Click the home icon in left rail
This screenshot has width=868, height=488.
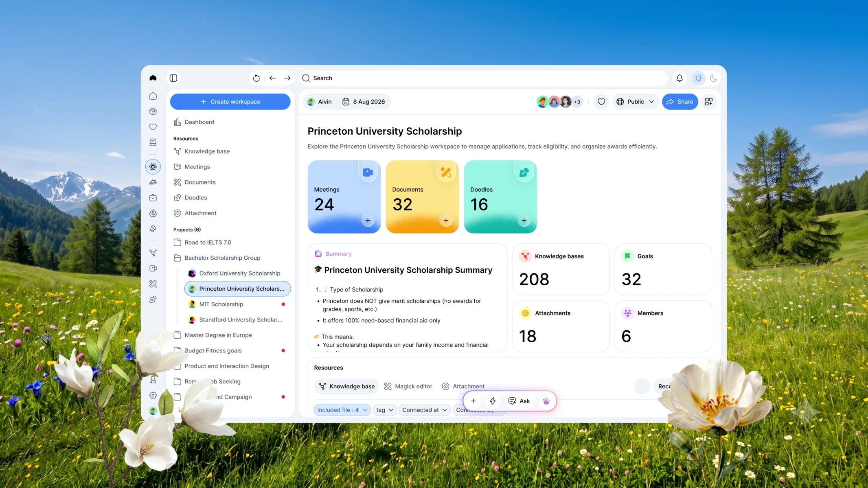pos(153,96)
